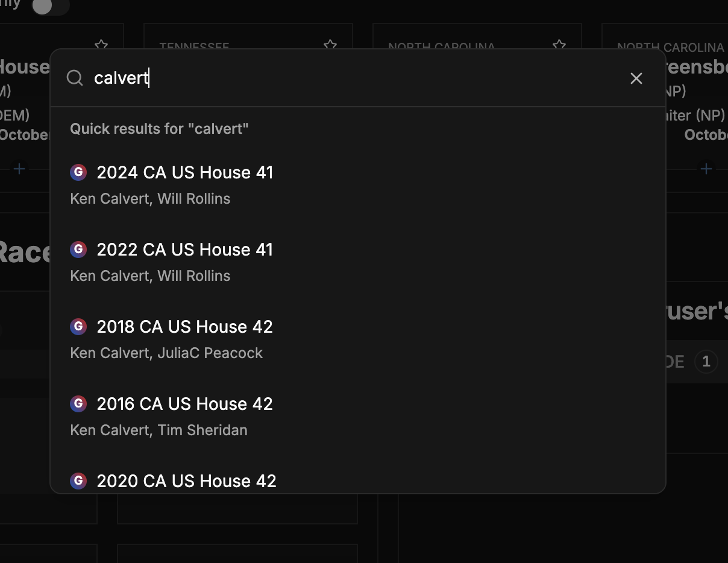
Task: Select the 2018 CA US House 42 race
Action: click(x=185, y=327)
